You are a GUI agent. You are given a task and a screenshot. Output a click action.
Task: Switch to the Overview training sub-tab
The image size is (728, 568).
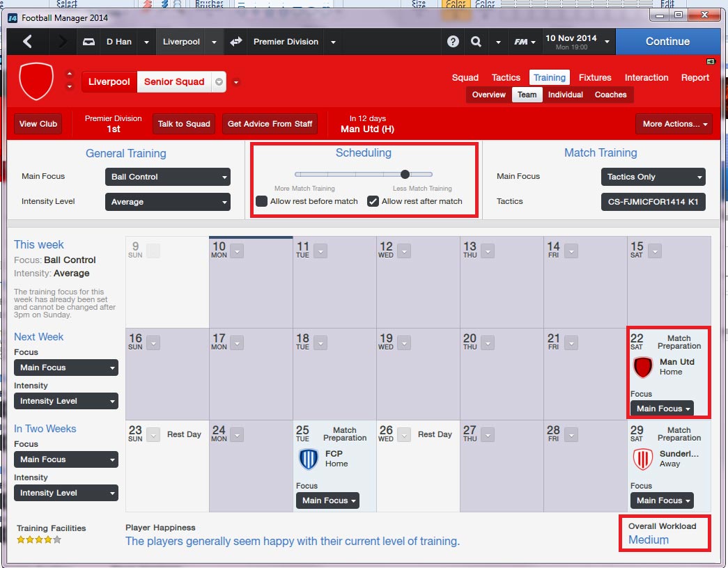click(489, 95)
